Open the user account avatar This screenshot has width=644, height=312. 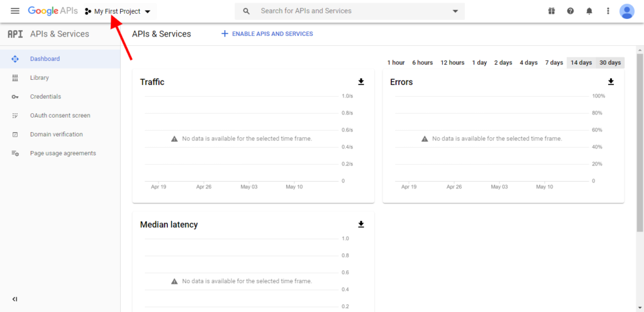627,11
